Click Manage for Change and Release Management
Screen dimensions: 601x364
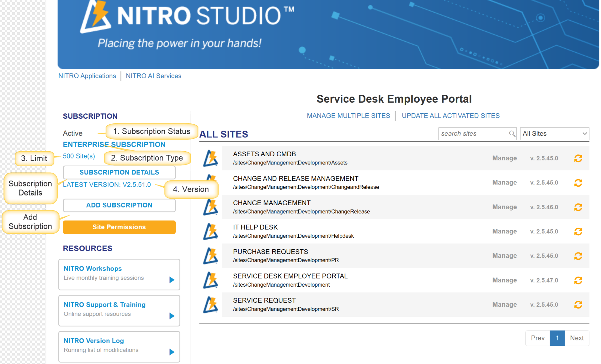click(x=504, y=183)
